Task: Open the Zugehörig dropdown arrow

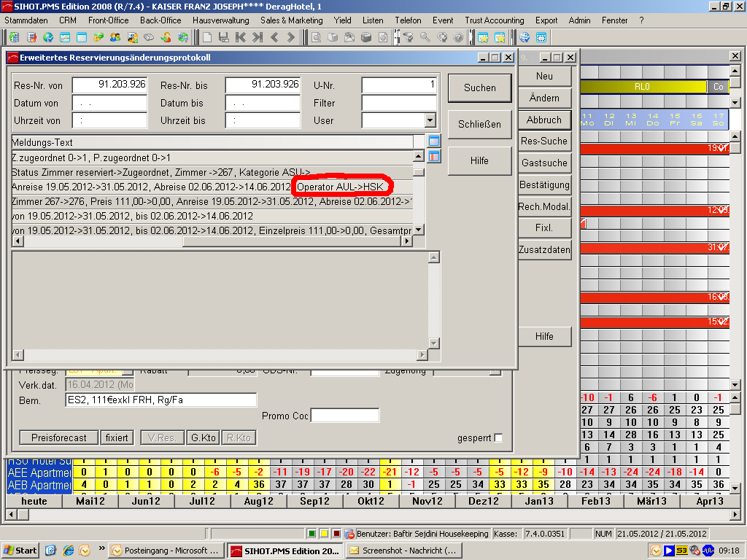Action: [x=495, y=372]
